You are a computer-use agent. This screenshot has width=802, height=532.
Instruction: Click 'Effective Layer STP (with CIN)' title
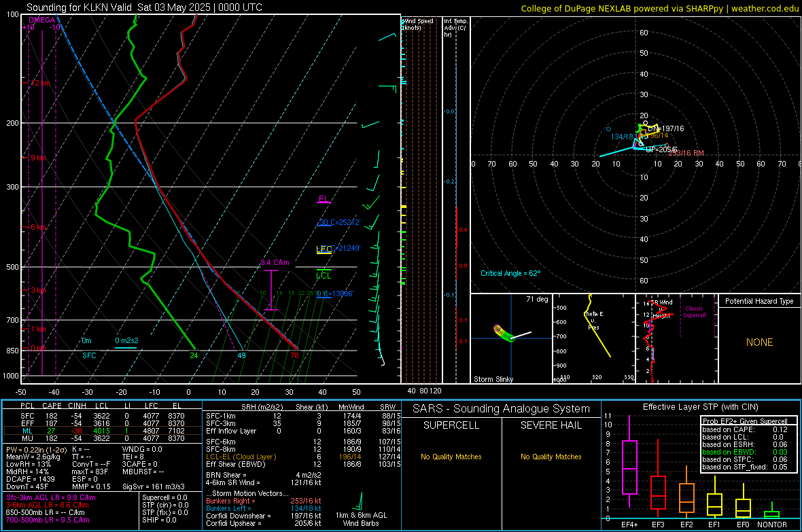pos(700,407)
